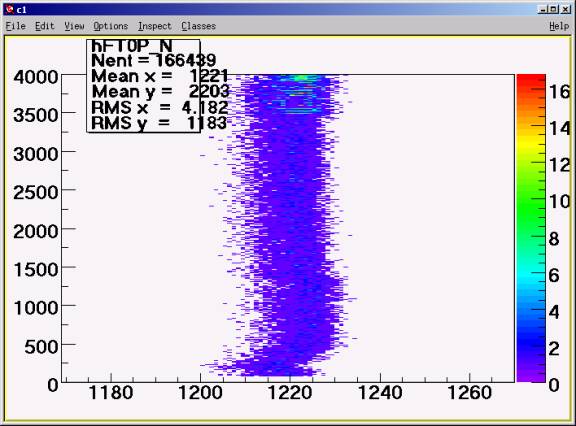Open the File menu

click(15, 26)
